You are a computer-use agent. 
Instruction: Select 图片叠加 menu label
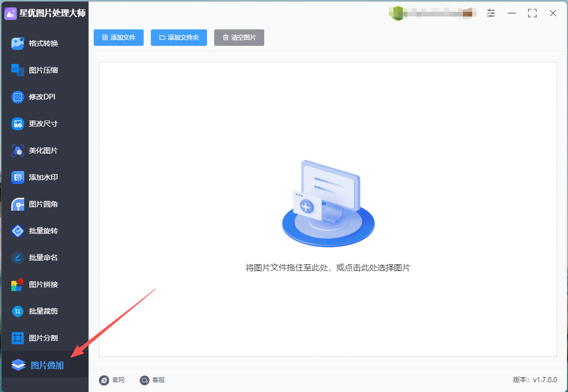click(x=47, y=365)
